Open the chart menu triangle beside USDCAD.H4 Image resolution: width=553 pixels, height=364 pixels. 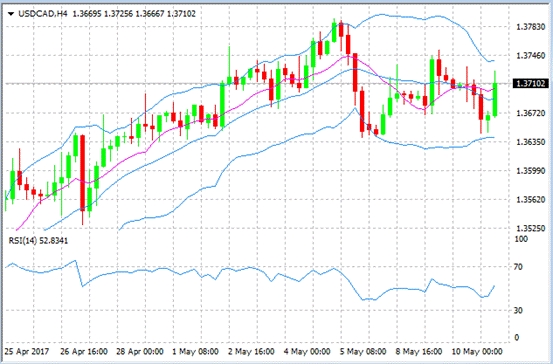tap(11, 14)
